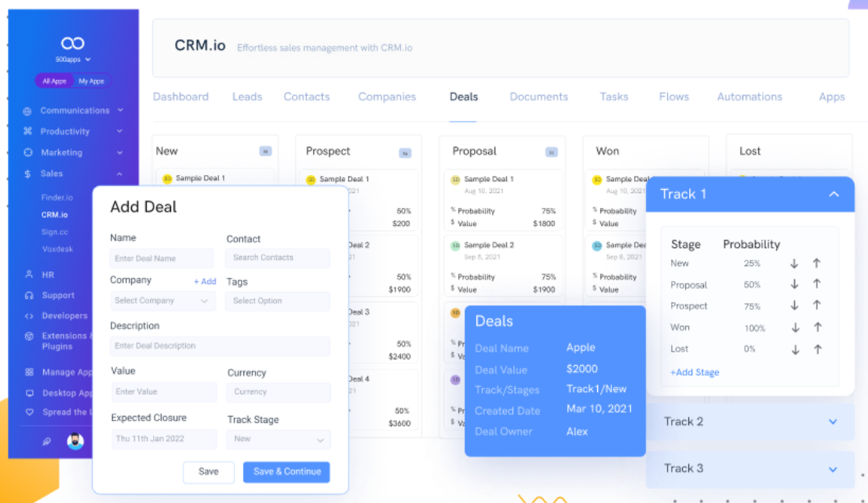
Task: Click the Sales dollar icon
Action: (27, 173)
